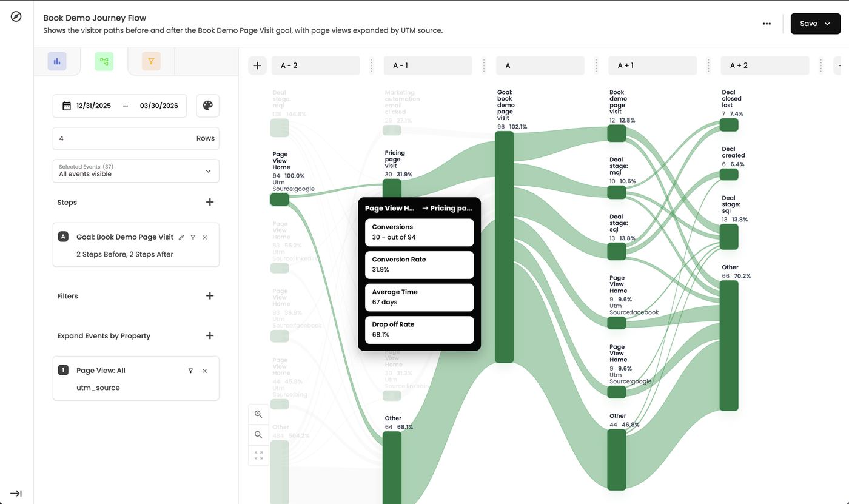Expand the Selected Events dropdown

136,171
